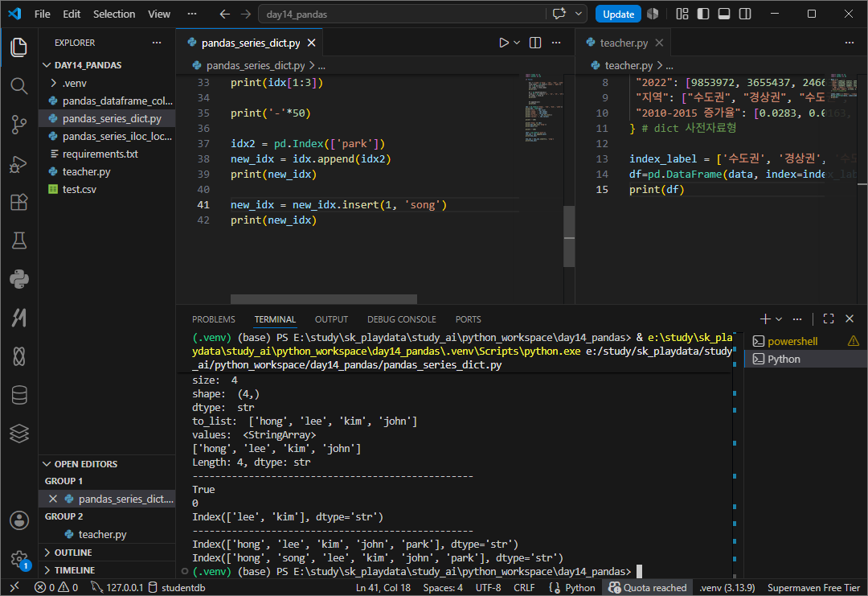The width and height of the screenshot is (868, 596).
Task: Close the terminal panel
Action: point(850,319)
